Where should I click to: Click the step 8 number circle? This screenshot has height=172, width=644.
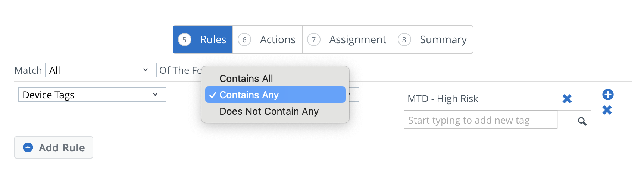[404, 39]
